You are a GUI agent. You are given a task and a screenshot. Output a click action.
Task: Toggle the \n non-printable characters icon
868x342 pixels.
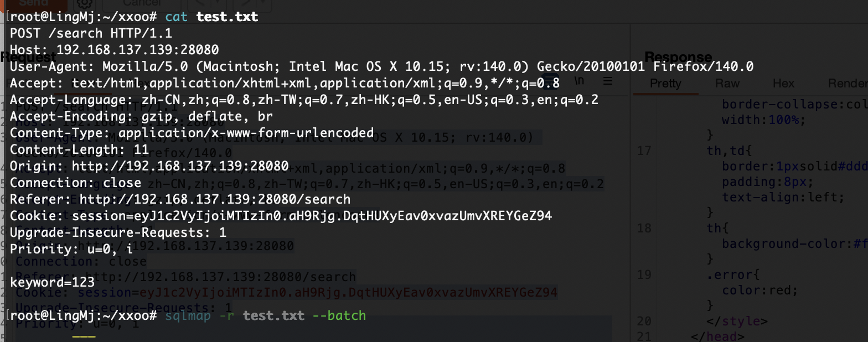(x=580, y=81)
